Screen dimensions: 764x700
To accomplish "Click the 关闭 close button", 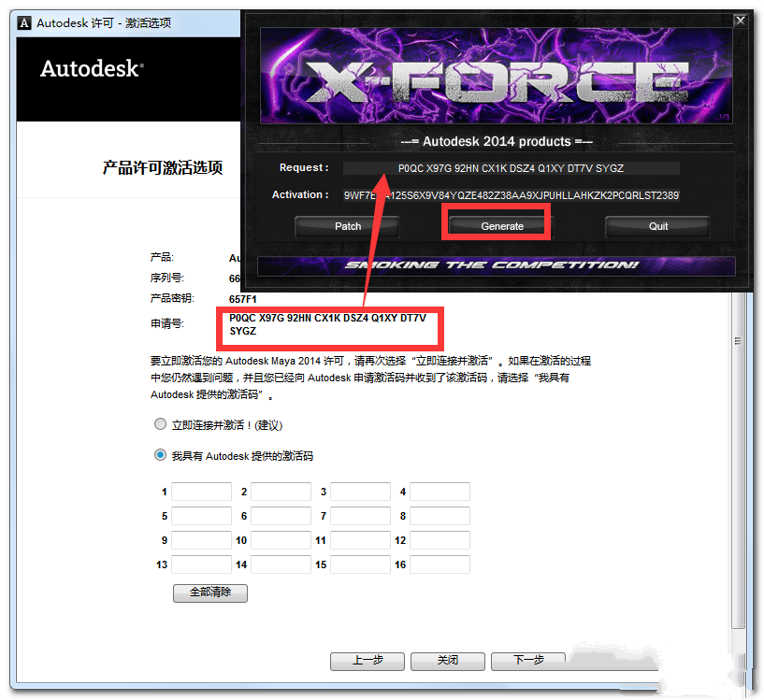I will [447, 661].
